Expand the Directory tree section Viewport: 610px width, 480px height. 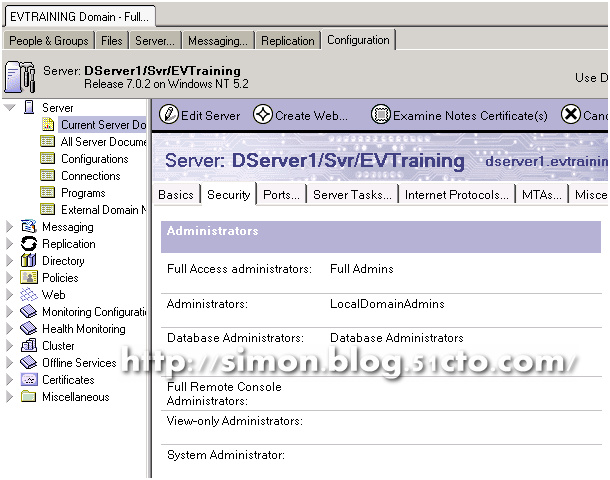pos(10,260)
